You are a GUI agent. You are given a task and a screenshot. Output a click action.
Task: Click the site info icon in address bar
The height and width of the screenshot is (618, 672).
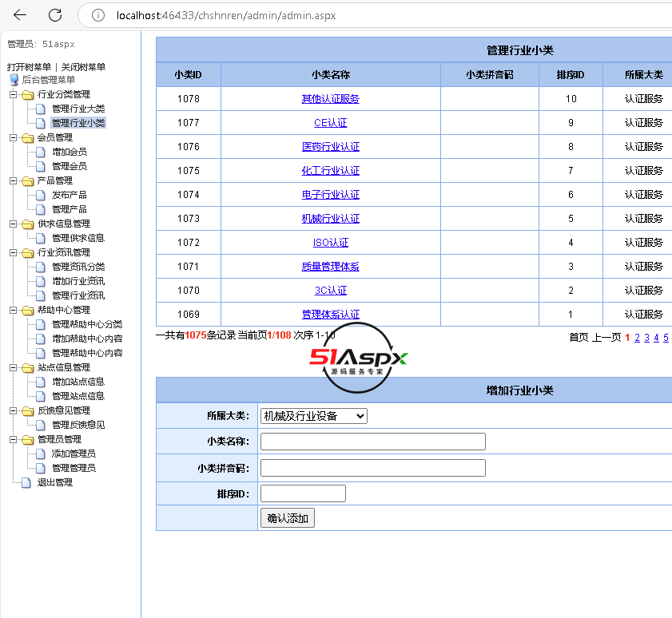(98, 15)
